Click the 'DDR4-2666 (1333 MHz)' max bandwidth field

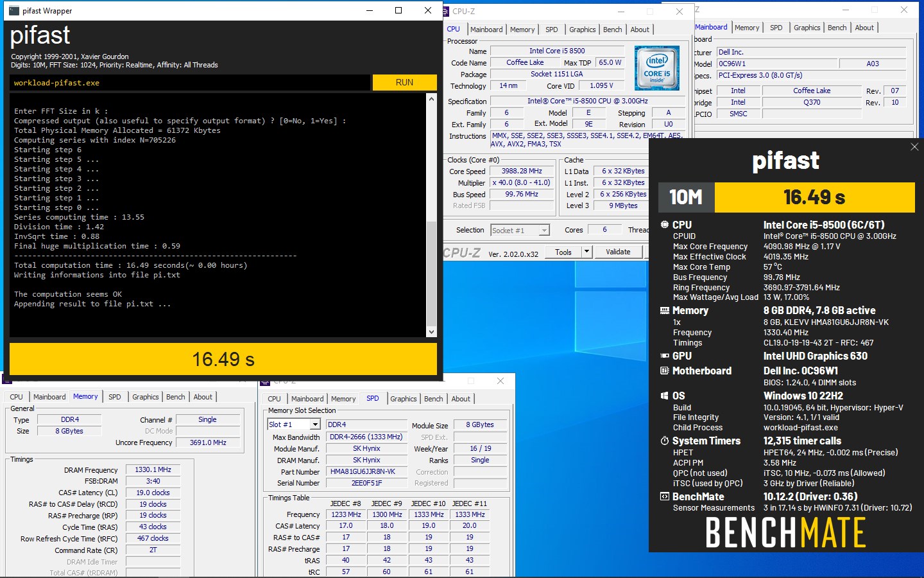(x=366, y=437)
